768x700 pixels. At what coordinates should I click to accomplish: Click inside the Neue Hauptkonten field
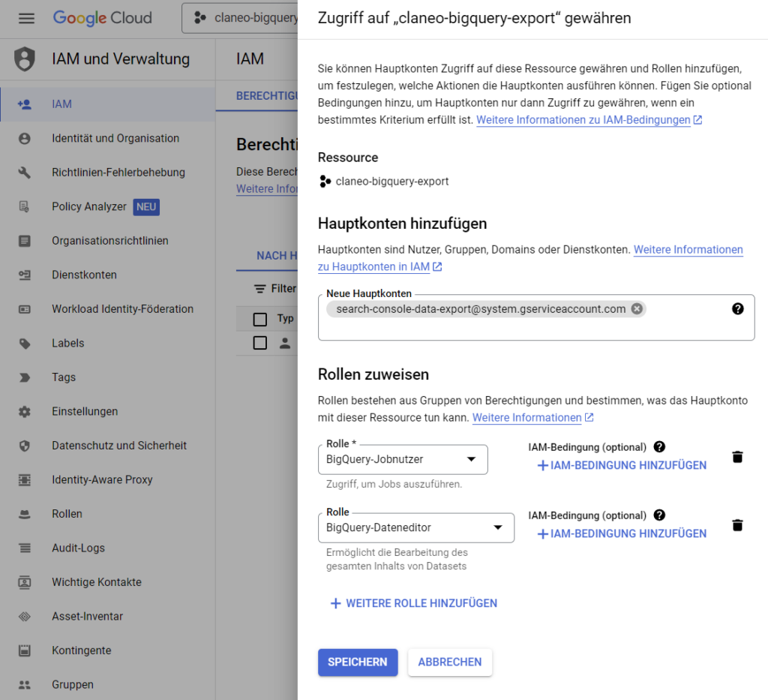click(x=536, y=317)
